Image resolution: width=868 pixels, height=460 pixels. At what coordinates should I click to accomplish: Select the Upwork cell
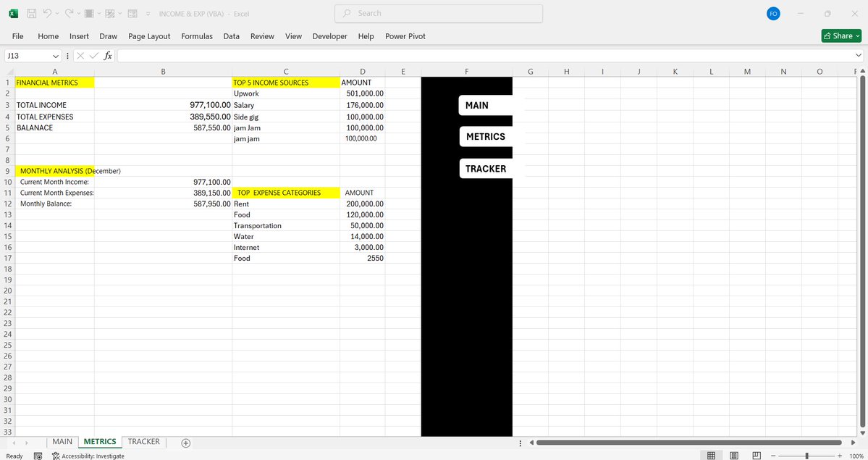(x=286, y=93)
